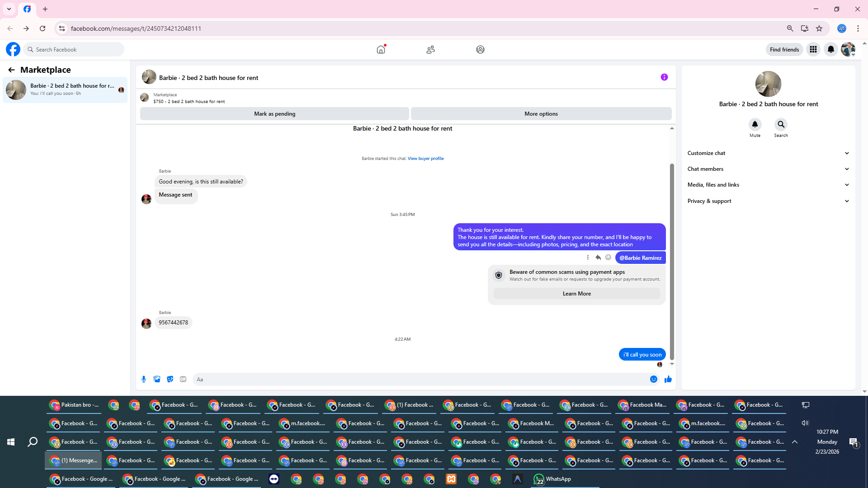Screen dimensions: 868x488
Task: Go to Facebook Home tab
Action: pyautogui.click(x=381, y=50)
